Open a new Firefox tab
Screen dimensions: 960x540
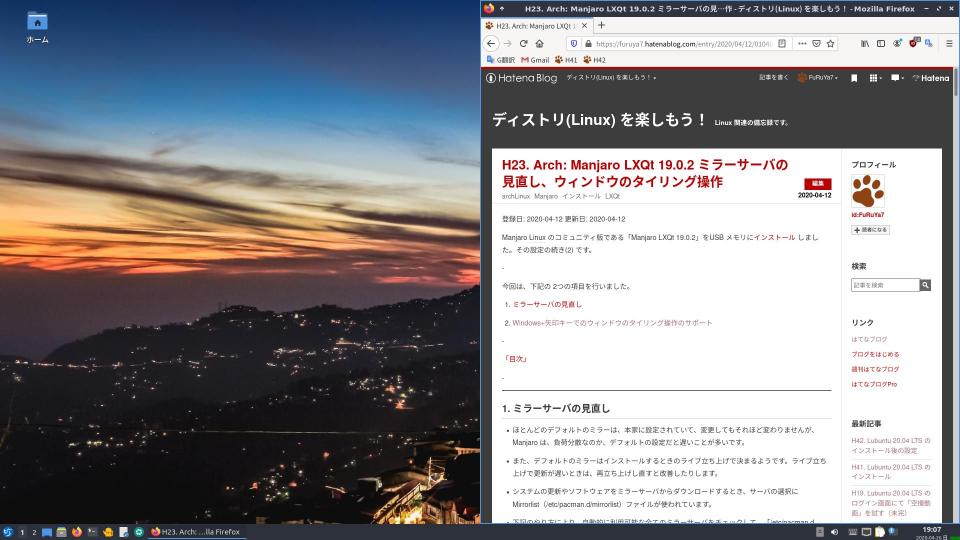coord(601,25)
